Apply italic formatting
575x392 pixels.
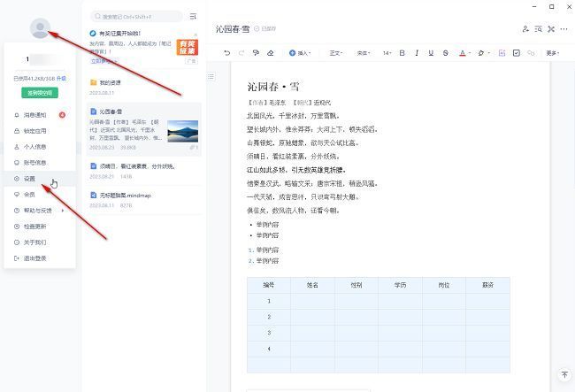pos(417,53)
